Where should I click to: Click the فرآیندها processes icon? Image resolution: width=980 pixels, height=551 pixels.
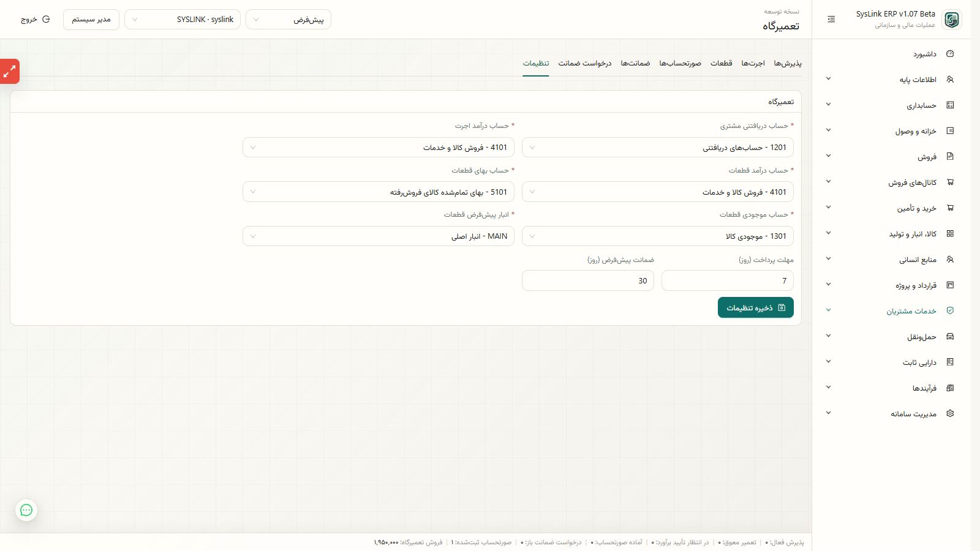pyautogui.click(x=950, y=388)
